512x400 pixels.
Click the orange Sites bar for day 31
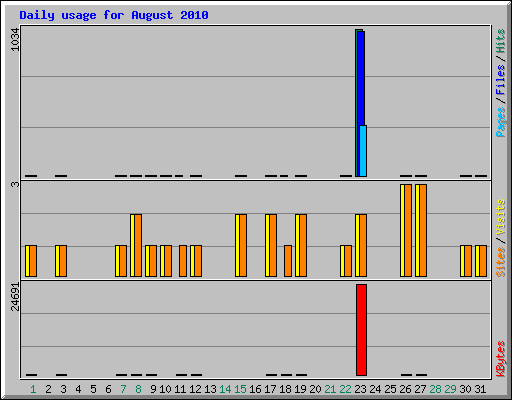coord(483,261)
